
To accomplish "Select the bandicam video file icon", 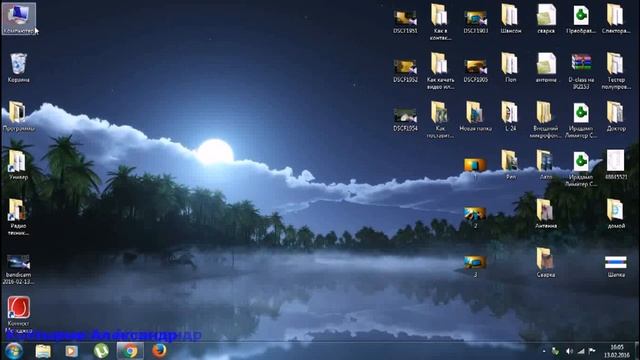I will pos(18,269).
